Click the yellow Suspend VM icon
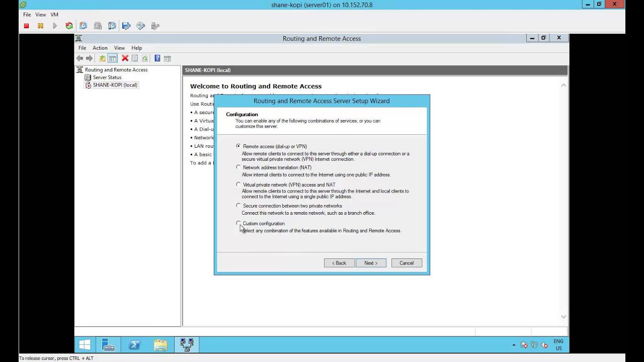The height and width of the screenshot is (362, 644). click(40, 26)
